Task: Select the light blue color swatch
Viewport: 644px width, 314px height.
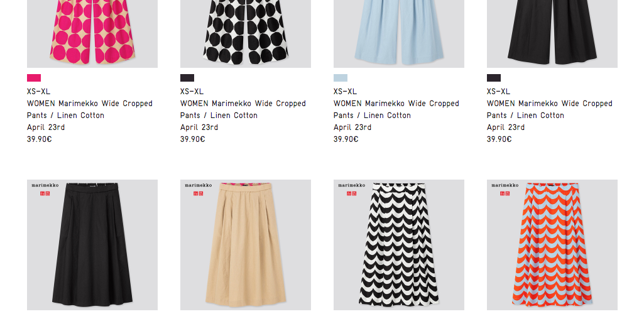Action: click(x=340, y=78)
